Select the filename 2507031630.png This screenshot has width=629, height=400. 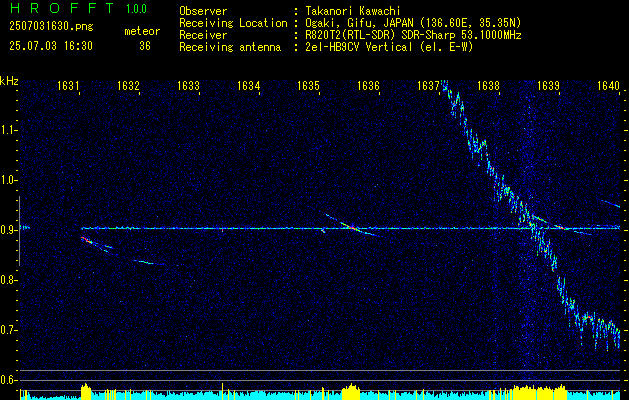(x=51, y=27)
